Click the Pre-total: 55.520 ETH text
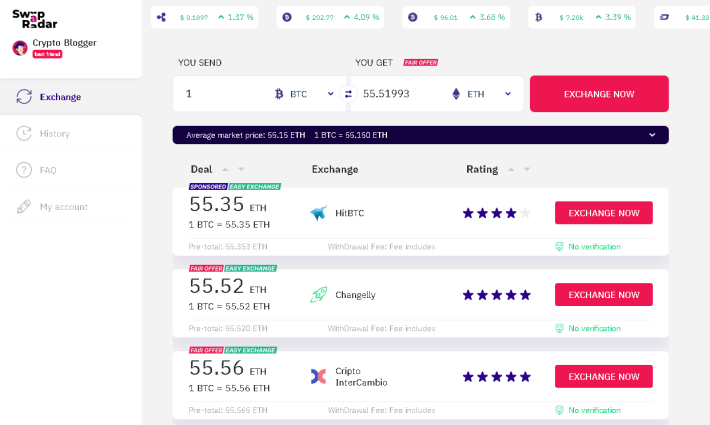710x425 pixels. (x=228, y=328)
